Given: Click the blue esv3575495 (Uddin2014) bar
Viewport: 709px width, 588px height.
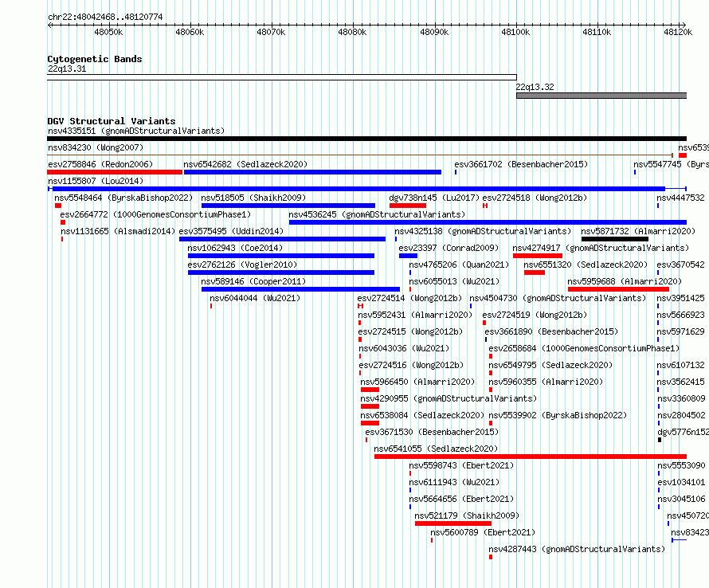Looking at the screenshot, I should click(282, 239).
